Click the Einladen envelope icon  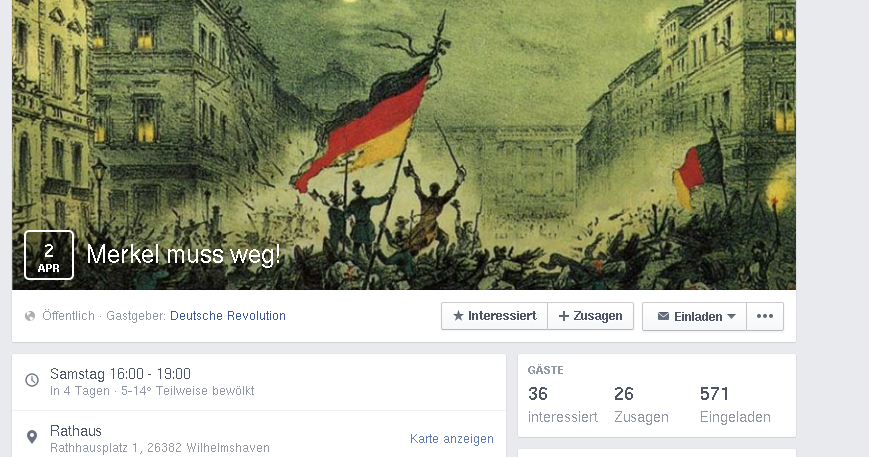(663, 316)
